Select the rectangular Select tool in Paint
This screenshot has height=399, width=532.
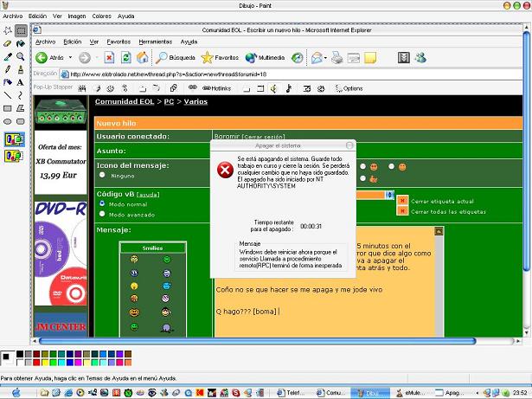(x=21, y=31)
